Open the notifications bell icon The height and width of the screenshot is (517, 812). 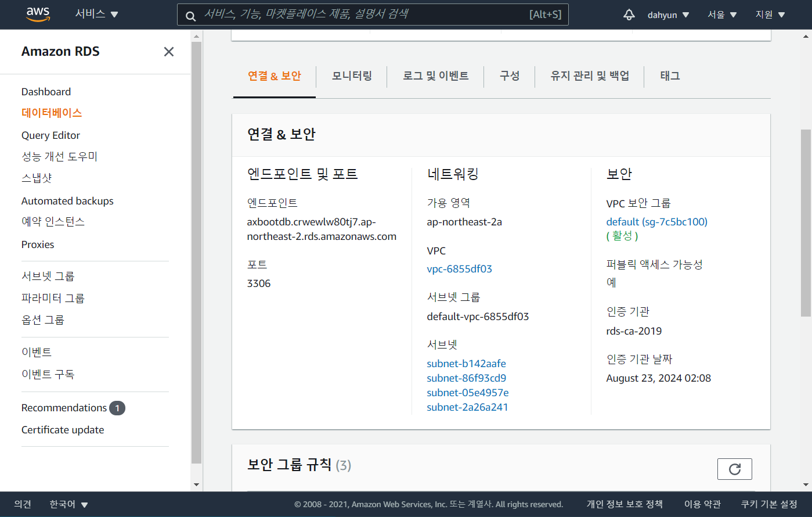tap(629, 15)
